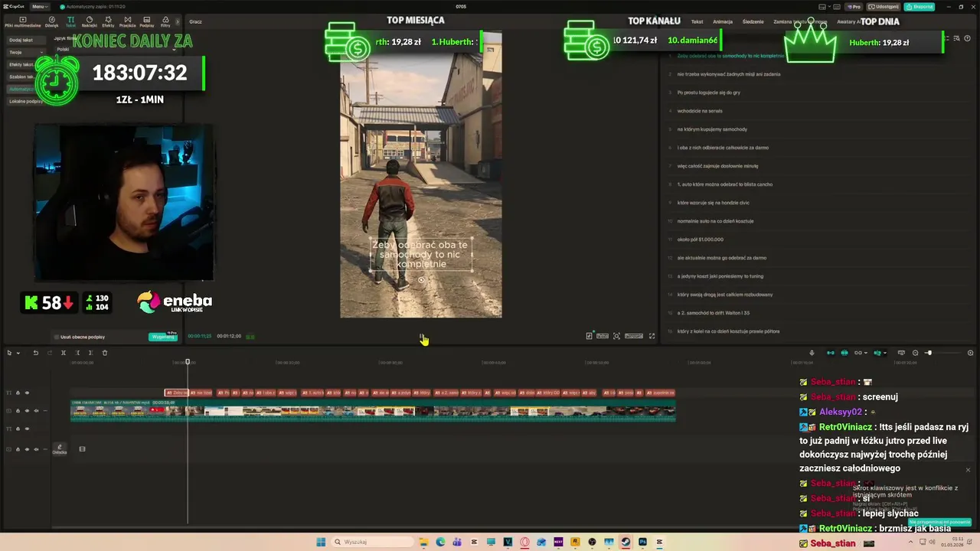Click the undo arrow in timeline toolbar

[x=35, y=353]
